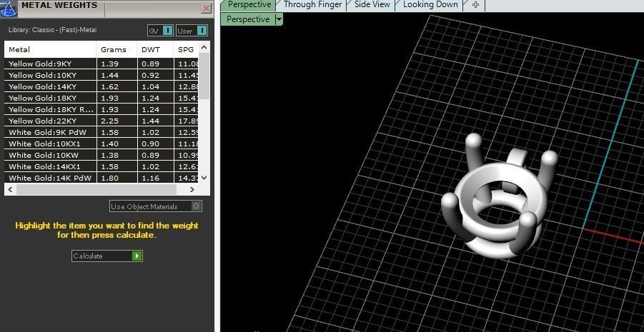644x332 pixels.
Task: Switch to the Through Finger tab
Action: click(x=312, y=5)
